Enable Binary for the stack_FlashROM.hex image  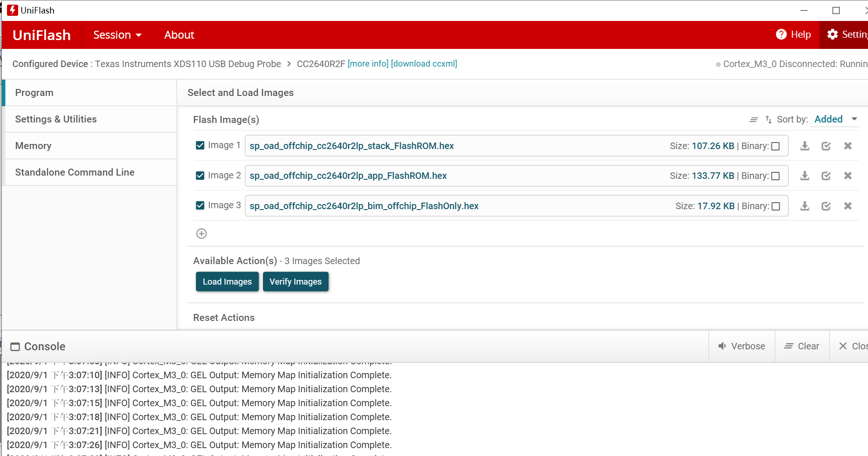pyautogui.click(x=775, y=146)
